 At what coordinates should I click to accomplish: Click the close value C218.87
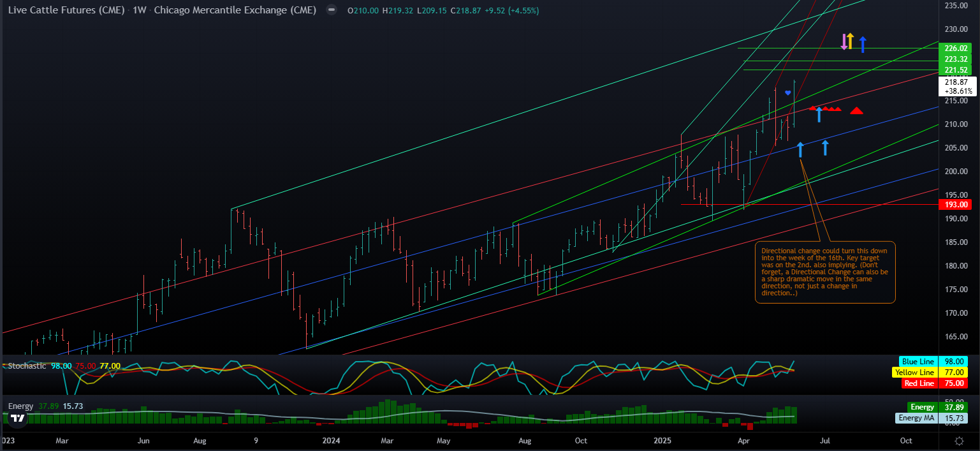(x=467, y=11)
